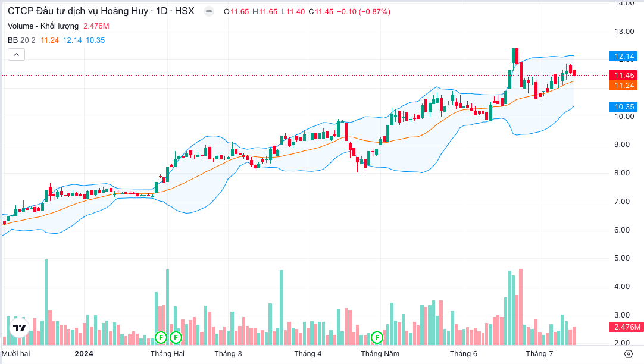Click the second F event marker near Tháng Hai

(176, 338)
